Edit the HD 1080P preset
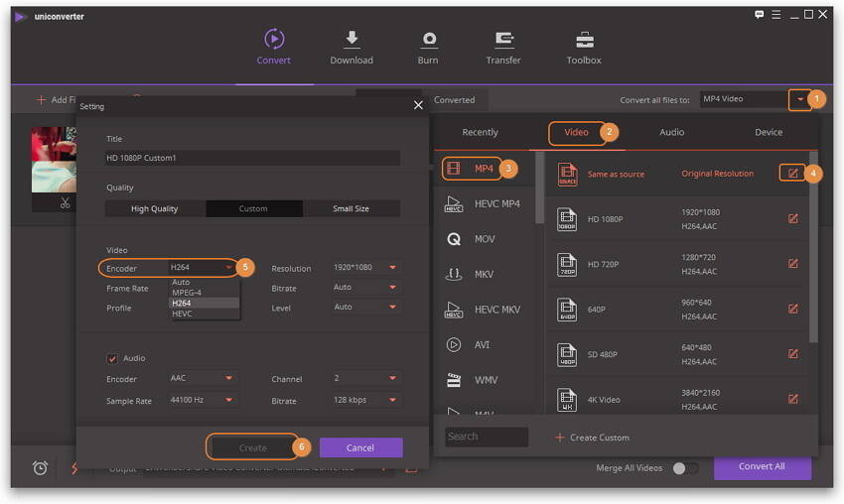 [793, 218]
